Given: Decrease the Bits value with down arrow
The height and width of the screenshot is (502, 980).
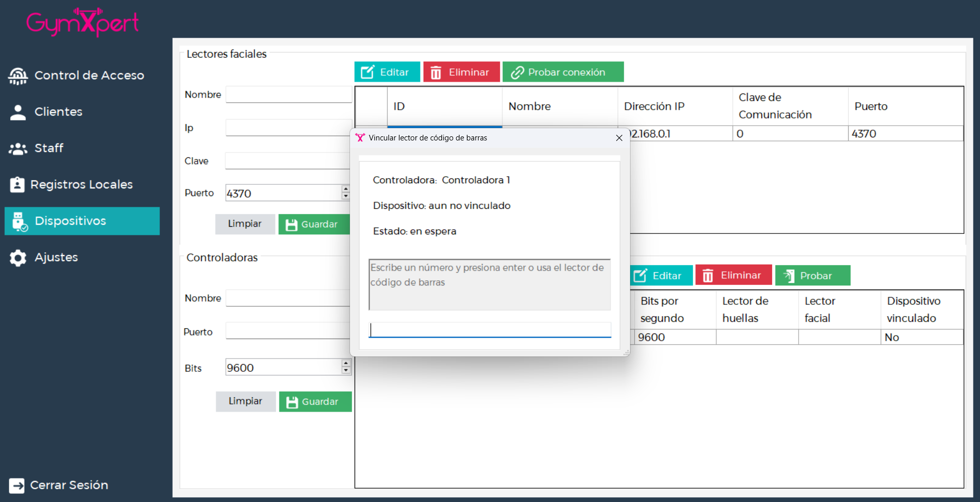Looking at the screenshot, I should (346, 371).
